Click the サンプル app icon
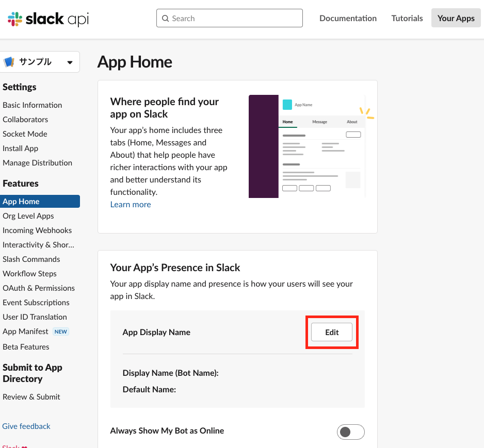Screen dimensions: 484x448 [x=9, y=62]
